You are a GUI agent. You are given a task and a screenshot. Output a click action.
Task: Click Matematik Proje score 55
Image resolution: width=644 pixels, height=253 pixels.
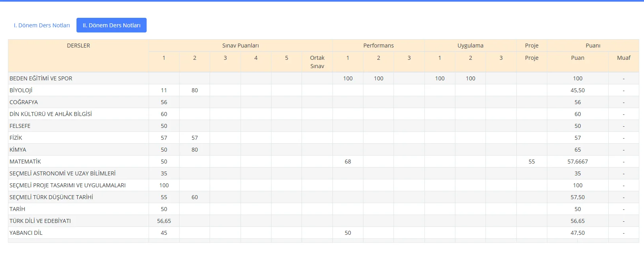pyautogui.click(x=532, y=162)
